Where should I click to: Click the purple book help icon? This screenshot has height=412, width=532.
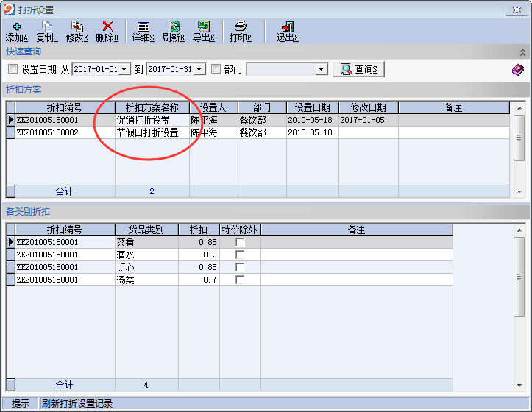click(518, 70)
